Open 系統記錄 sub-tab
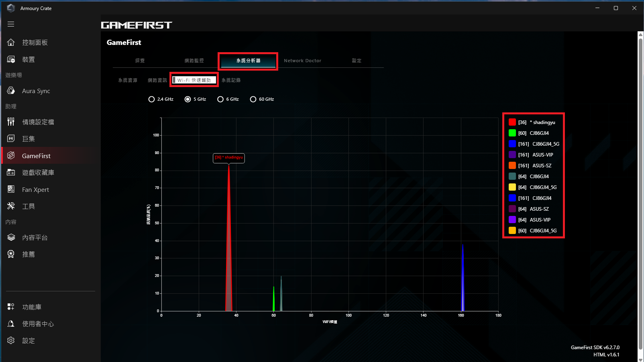This screenshot has width=644, height=362. tap(231, 80)
